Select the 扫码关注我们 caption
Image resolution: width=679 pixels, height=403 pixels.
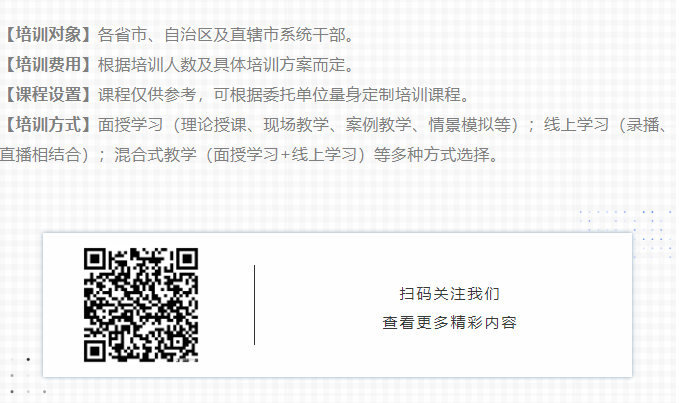449,294
